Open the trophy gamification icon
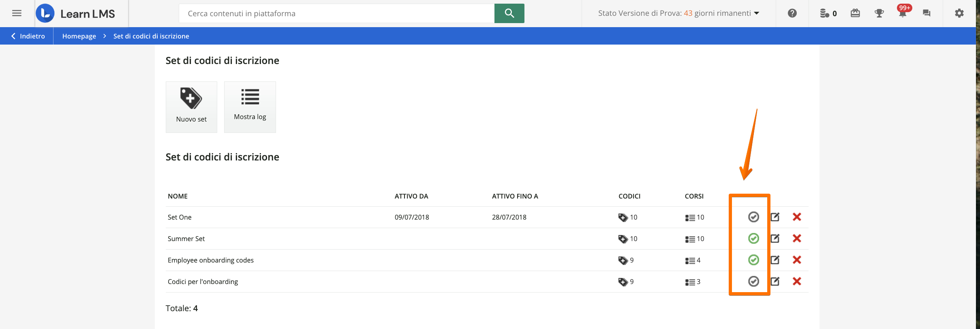 tap(879, 13)
